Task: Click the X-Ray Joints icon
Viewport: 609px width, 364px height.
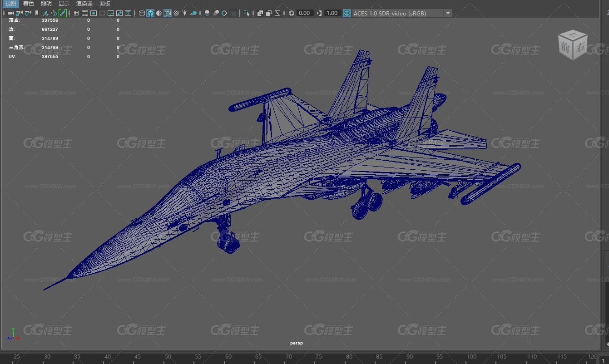Action: (277, 13)
